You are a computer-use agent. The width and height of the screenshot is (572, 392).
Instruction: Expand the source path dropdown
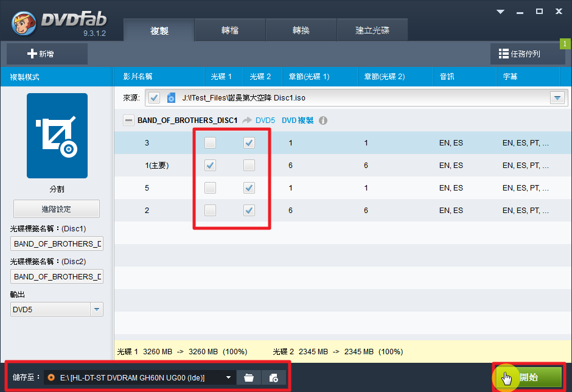pyautogui.click(x=557, y=97)
